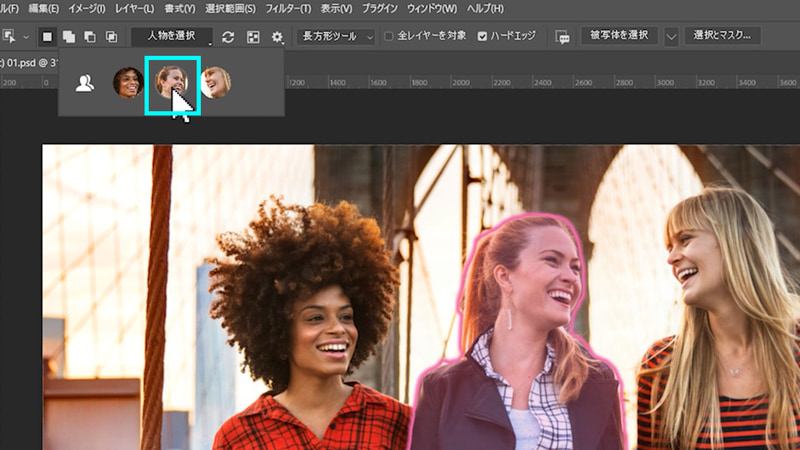The image size is (800, 450).
Task: Open the イメージ(I) menu
Action: [87, 9]
